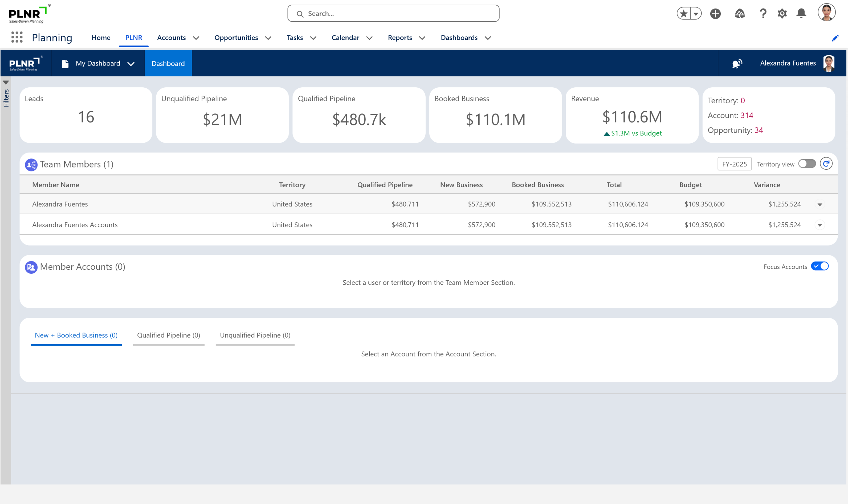Show the notifications bell

[801, 14]
